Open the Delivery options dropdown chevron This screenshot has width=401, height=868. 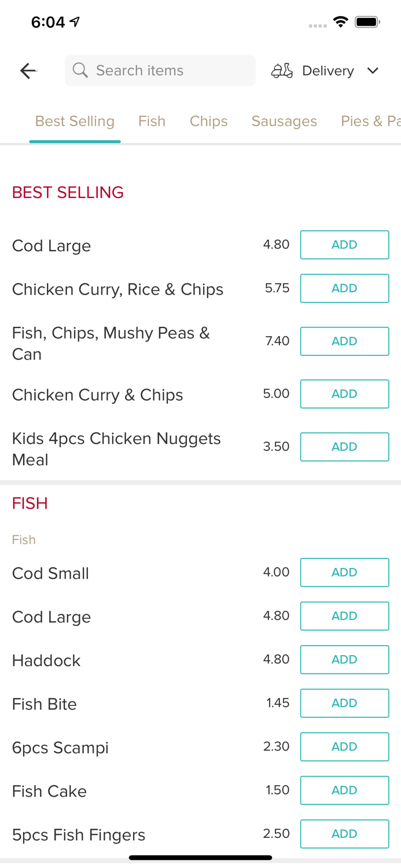click(373, 71)
